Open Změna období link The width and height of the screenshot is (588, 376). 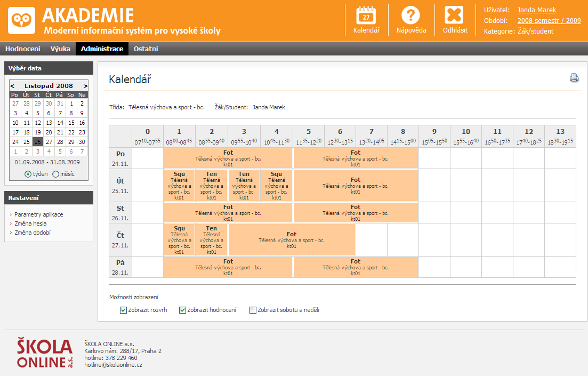32,233
